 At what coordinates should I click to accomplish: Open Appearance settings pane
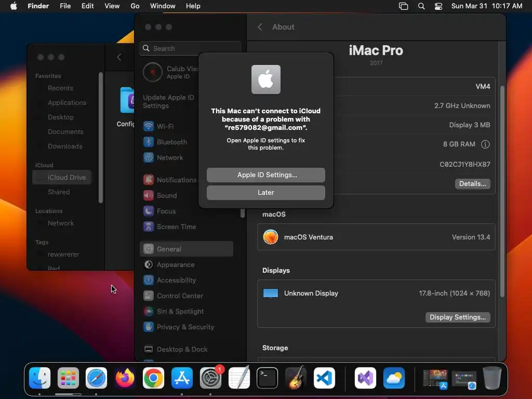pos(187,264)
